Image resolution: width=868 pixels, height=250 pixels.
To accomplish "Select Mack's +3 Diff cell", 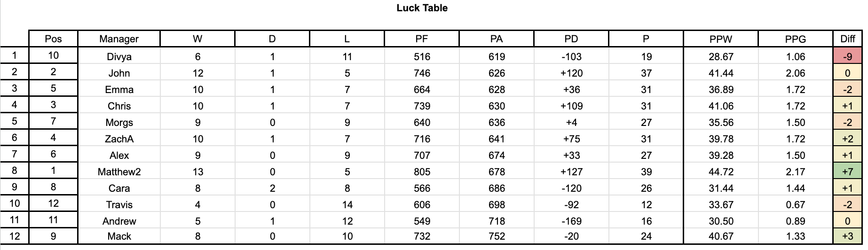I will pos(847,236).
